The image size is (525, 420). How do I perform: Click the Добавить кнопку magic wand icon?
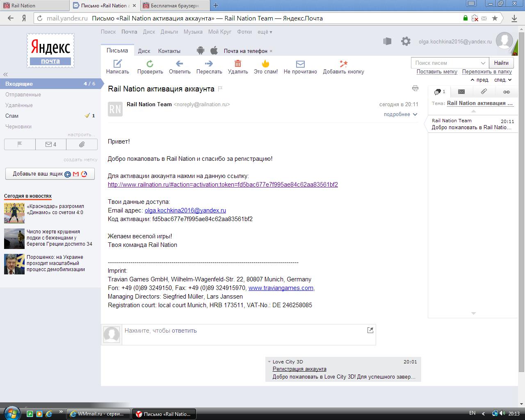coord(344,63)
